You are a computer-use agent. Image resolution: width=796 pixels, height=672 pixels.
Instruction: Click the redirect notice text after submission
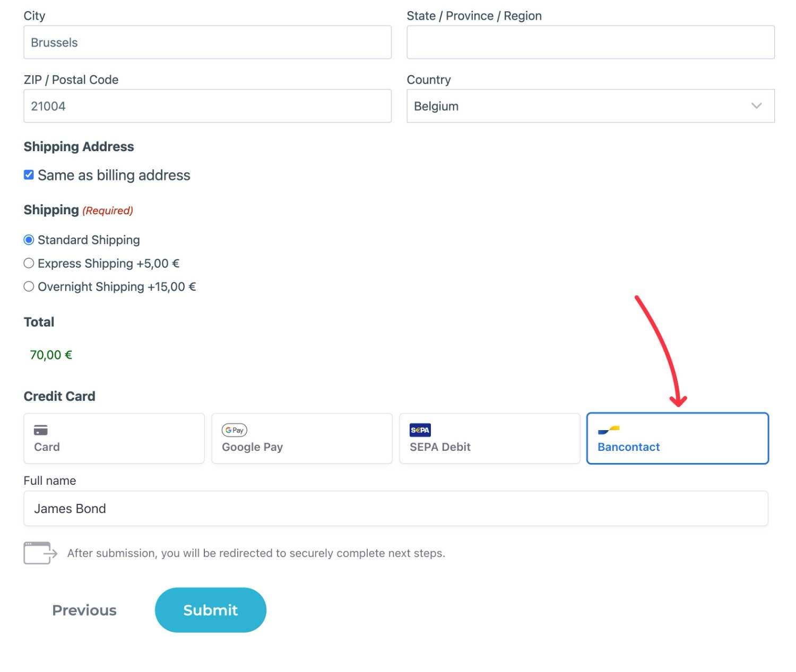pos(256,553)
